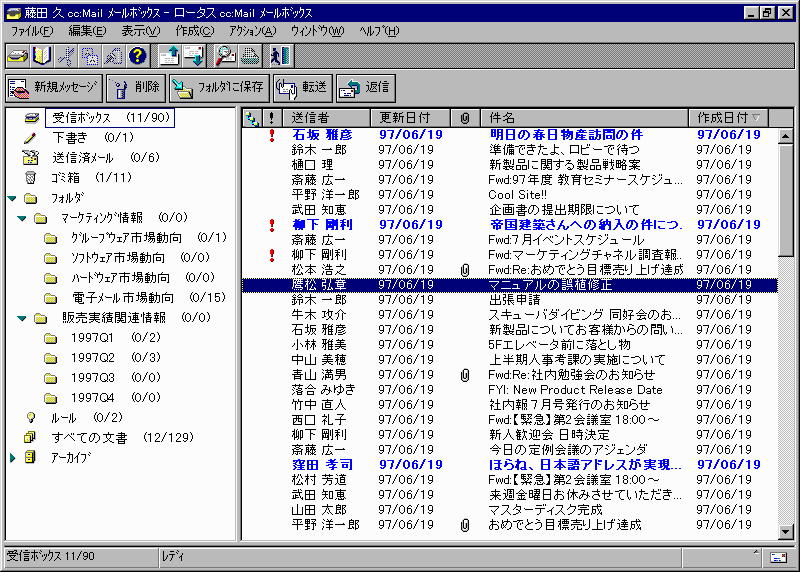Sort by the 更新日付 column header

[411, 118]
